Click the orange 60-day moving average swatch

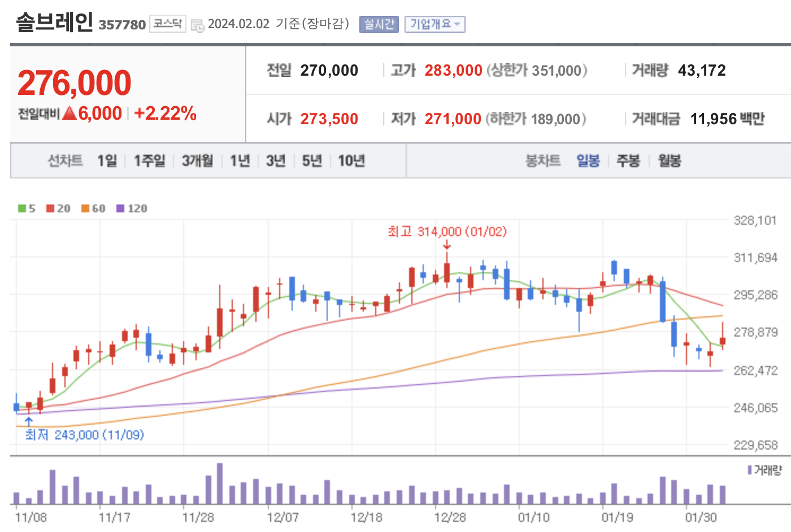(85, 208)
